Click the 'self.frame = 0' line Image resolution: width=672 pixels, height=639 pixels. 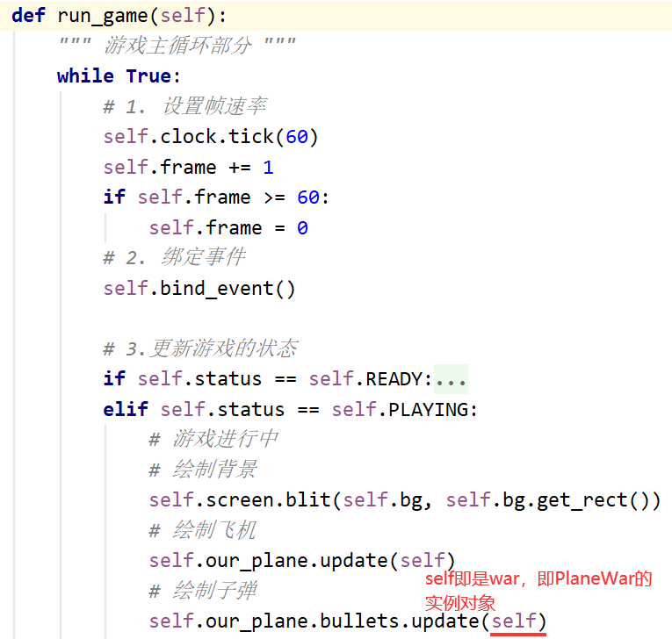click(x=228, y=228)
